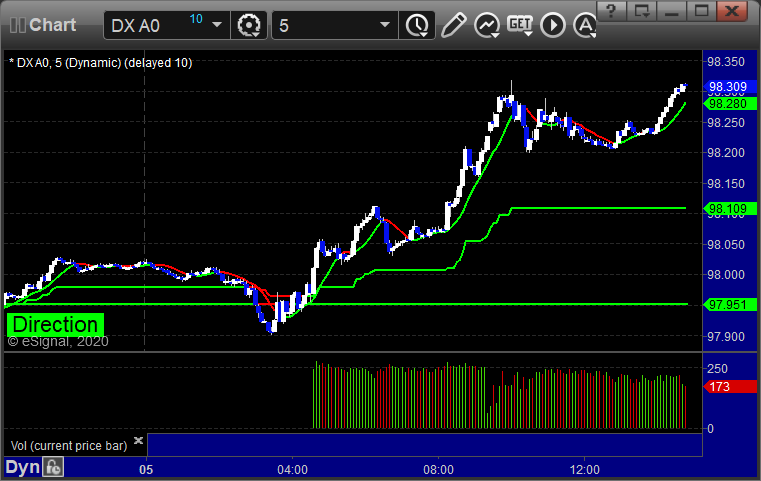Click the 98.250 price axis label
Image resolution: width=761 pixels, height=481 pixels.
[x=726, y=123]
